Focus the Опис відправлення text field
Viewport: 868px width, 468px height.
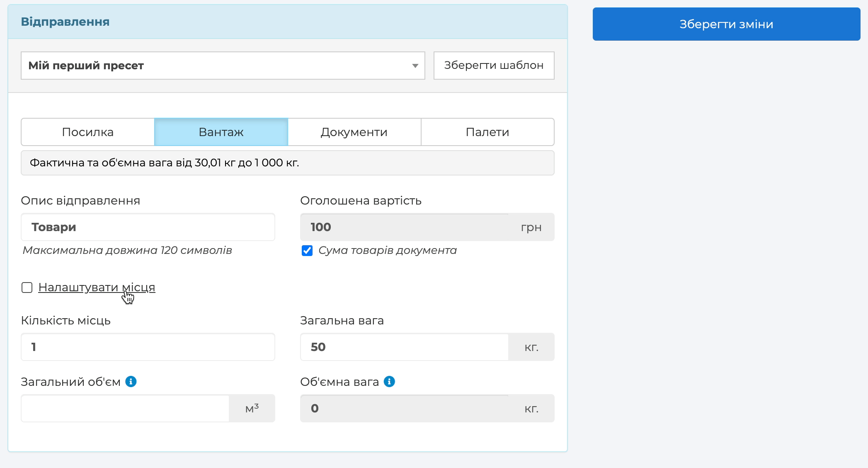point(148,227)
